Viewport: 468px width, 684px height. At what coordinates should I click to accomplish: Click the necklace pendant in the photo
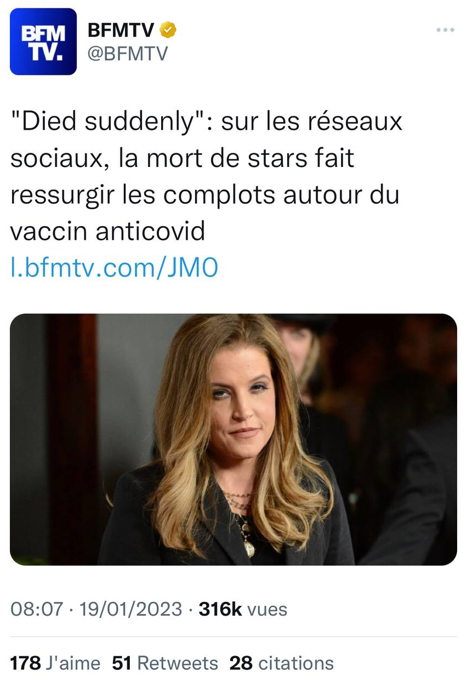[x=249, y=549]
